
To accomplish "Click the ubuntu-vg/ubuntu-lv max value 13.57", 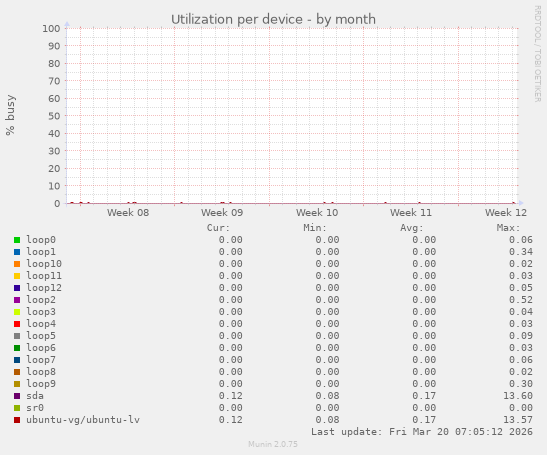I will (x=518, y=420).
